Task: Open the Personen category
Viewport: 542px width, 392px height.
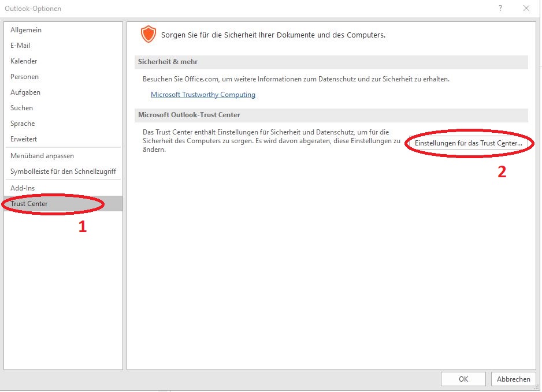Action: (63, 77)
